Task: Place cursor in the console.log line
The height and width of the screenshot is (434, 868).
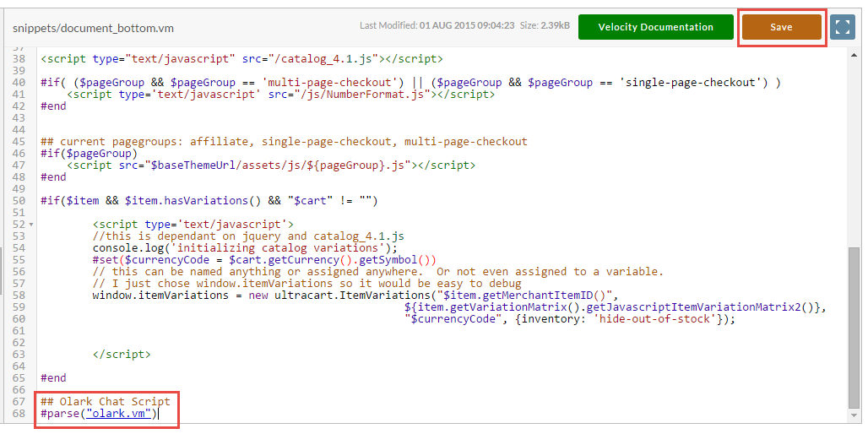Action: coord(245,248)
